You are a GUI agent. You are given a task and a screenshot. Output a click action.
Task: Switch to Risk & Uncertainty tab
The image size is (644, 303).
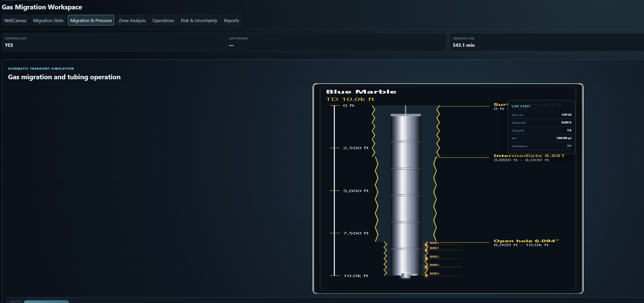pyautogui.click(x=199, y=21)
